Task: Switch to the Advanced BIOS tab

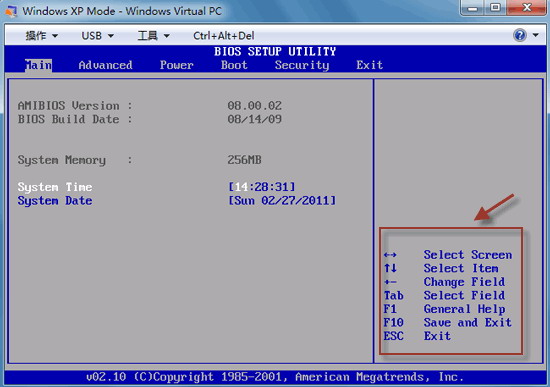Action: tap(106, 65)
